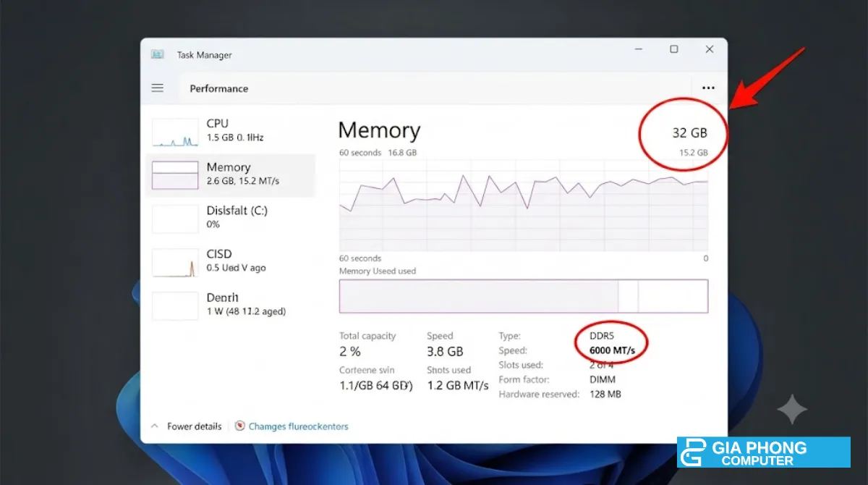Click the 15.2 GB value under capacity
Screen dimensions: 868x485
693,153
